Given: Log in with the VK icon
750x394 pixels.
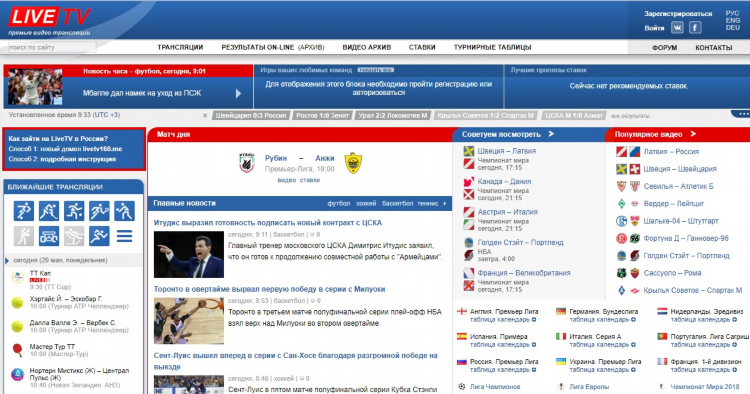Looking at the screenshot, I should click(x=677, y=28).
